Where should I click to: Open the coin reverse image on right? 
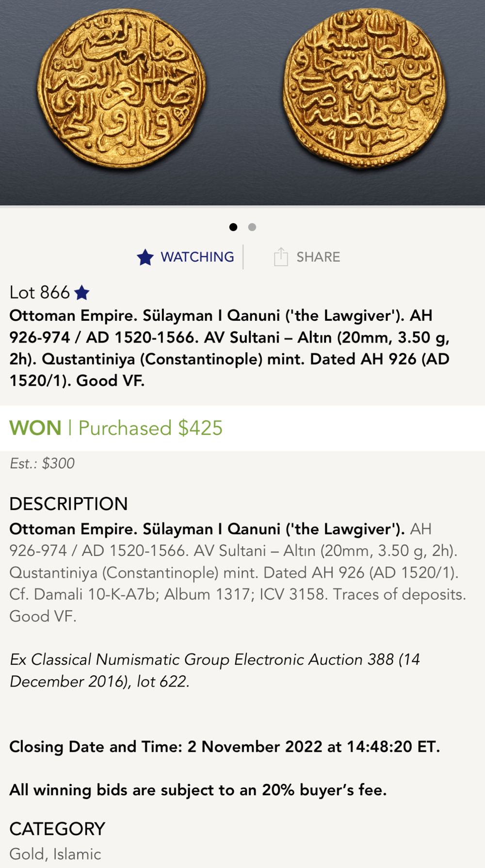(x=364, y=88)
